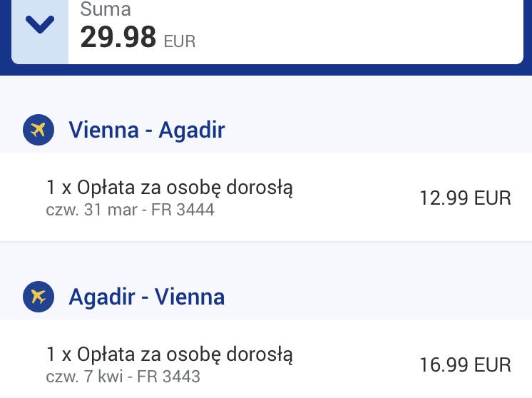Viewport: 532px width, 398px height.
Task: Click the yellow airplane glyph for outbound flight
Action: (x=38, y=130)
